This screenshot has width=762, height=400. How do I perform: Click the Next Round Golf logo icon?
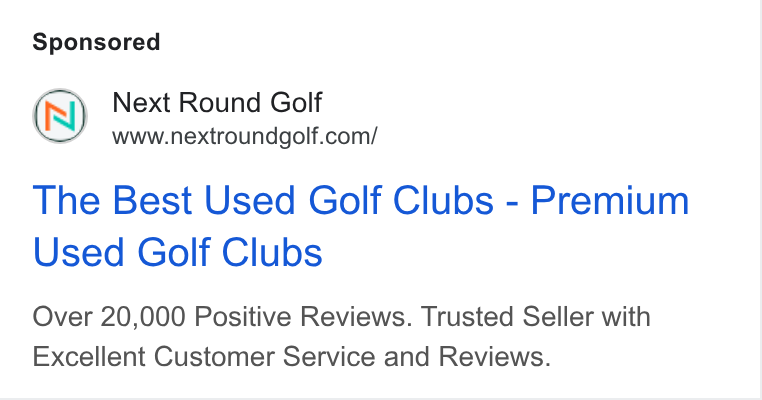[x=60, y=116]
